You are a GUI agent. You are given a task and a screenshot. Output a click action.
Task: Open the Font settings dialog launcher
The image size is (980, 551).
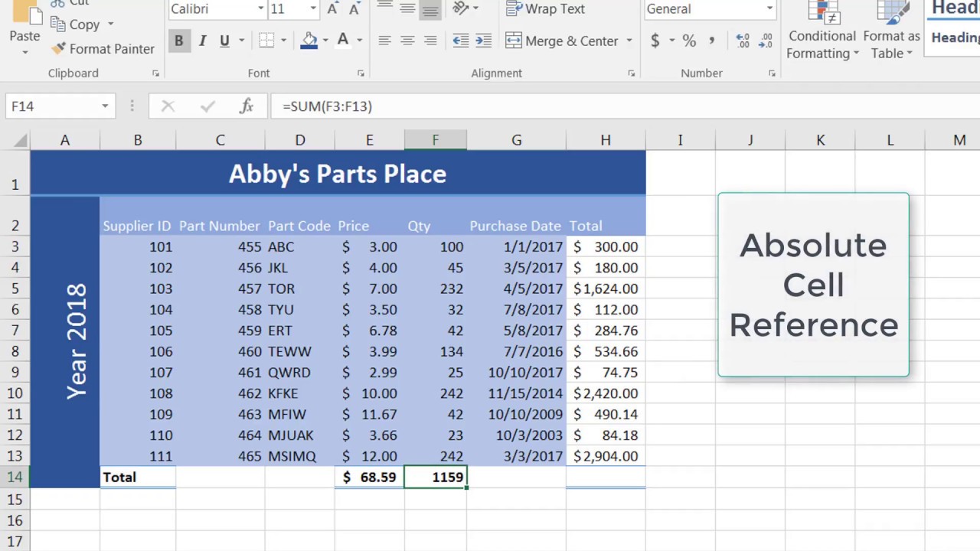point(361,73)
